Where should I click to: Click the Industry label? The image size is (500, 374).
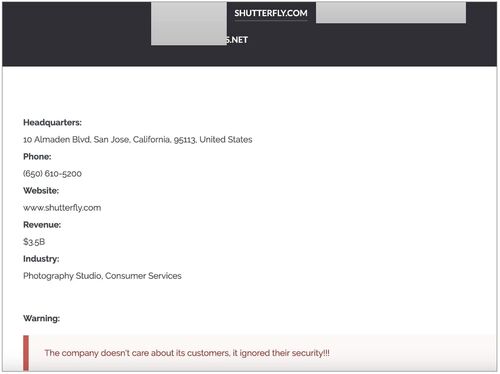coord(41,259)
